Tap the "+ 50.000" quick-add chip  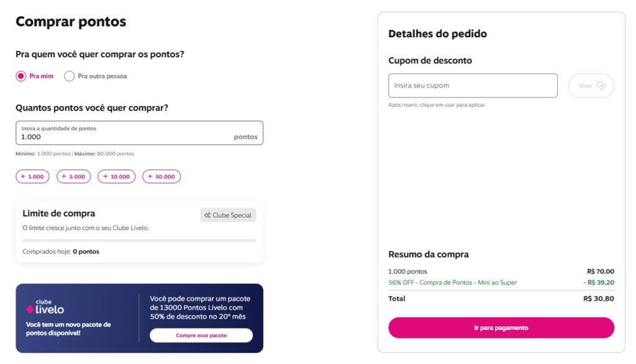161,176
